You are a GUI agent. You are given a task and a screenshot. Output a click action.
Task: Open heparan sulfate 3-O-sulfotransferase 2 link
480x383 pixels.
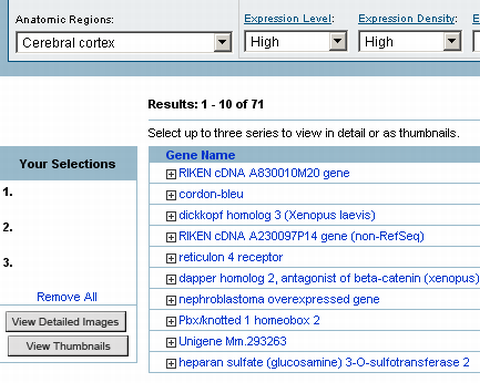[x=324, y=362]
